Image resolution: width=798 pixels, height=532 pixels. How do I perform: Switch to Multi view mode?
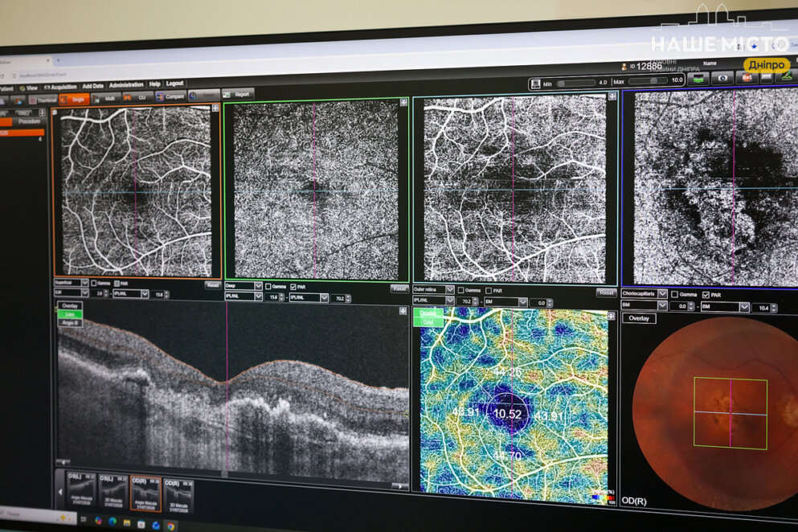pyautogui.click(x=105, y=98)
